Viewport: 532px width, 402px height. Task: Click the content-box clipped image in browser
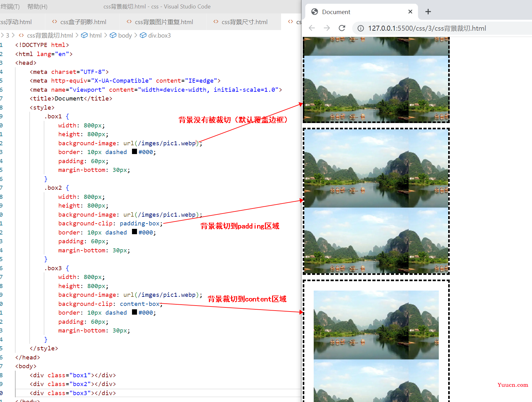(x=376, y=346)
